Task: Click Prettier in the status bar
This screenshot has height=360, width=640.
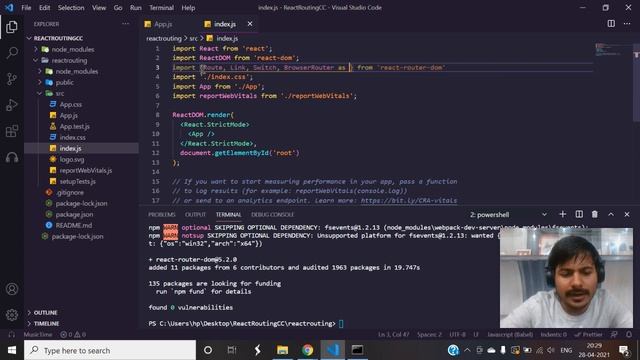Action: (589, 335)
